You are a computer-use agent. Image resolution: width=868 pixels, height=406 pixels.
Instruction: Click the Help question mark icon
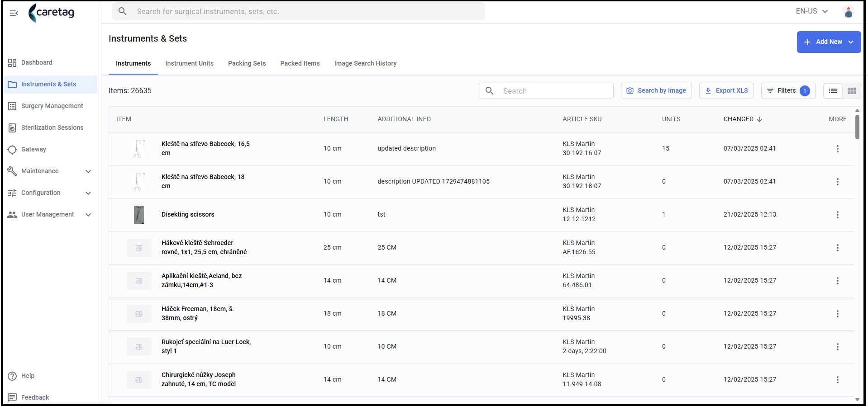pyautogui.click(x=12, y=376)
